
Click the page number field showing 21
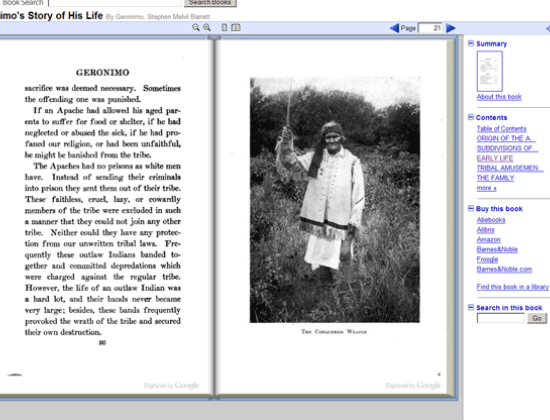point(430,28)
